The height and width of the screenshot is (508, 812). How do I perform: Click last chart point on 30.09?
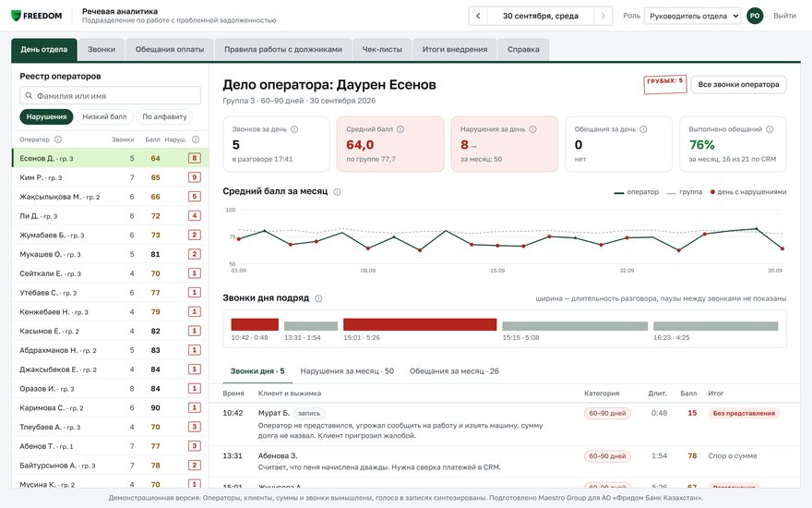782,248
